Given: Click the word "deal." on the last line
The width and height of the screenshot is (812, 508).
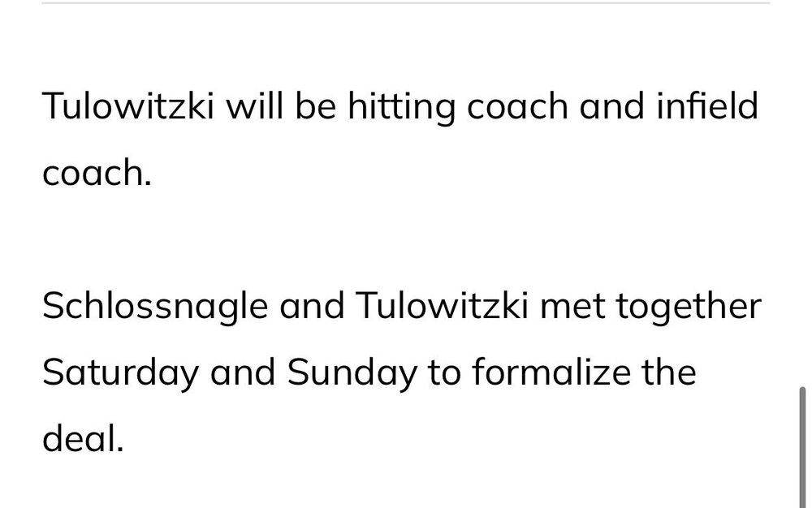Looking at the screenshot, I should (x=82, y=439).
